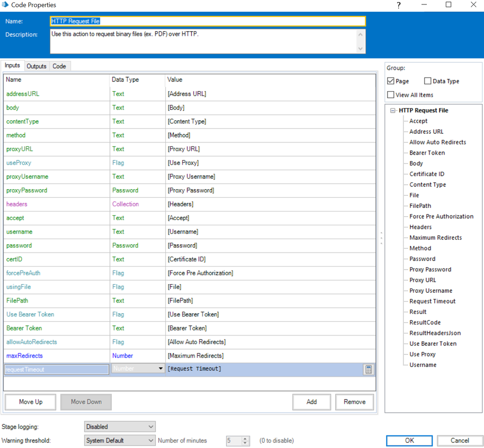This screenshot has width=484, height=448.
Task: Click the Name input field
Action: click(208, 21)
